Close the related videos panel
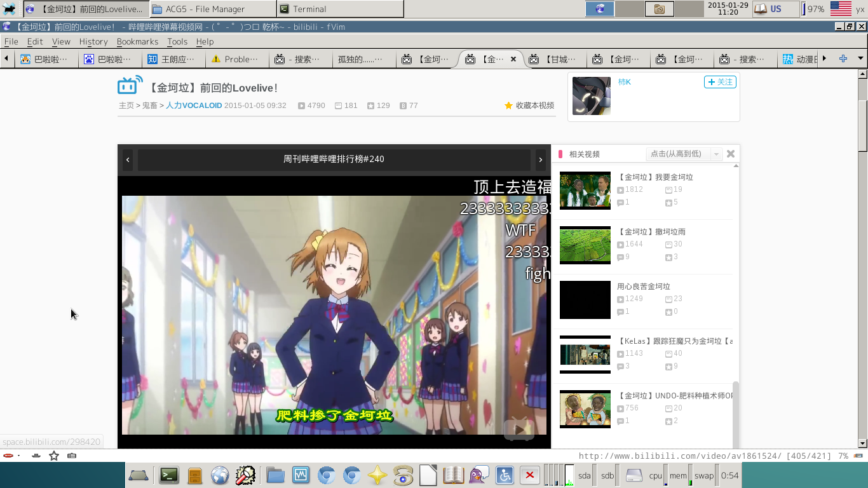 (x=731, y=154)
